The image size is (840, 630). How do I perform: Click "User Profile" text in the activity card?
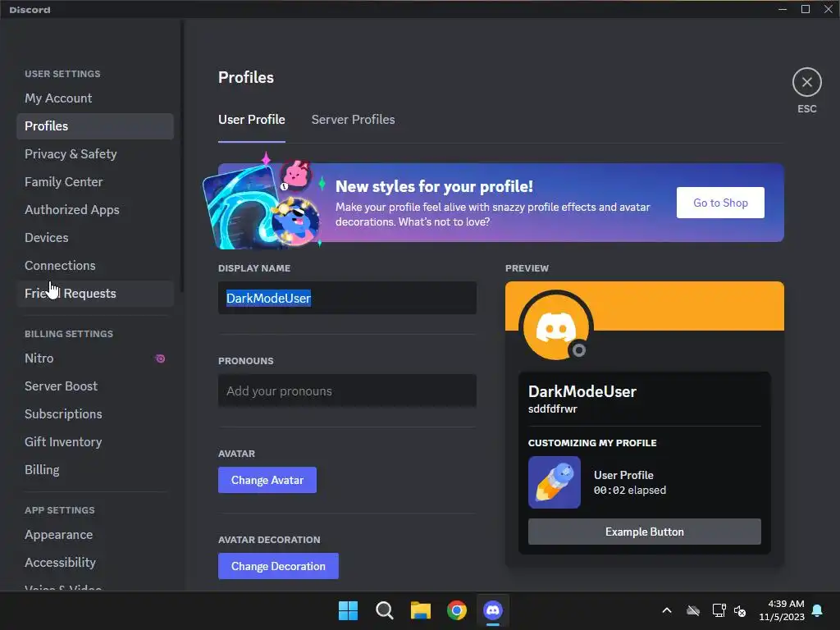623,475
